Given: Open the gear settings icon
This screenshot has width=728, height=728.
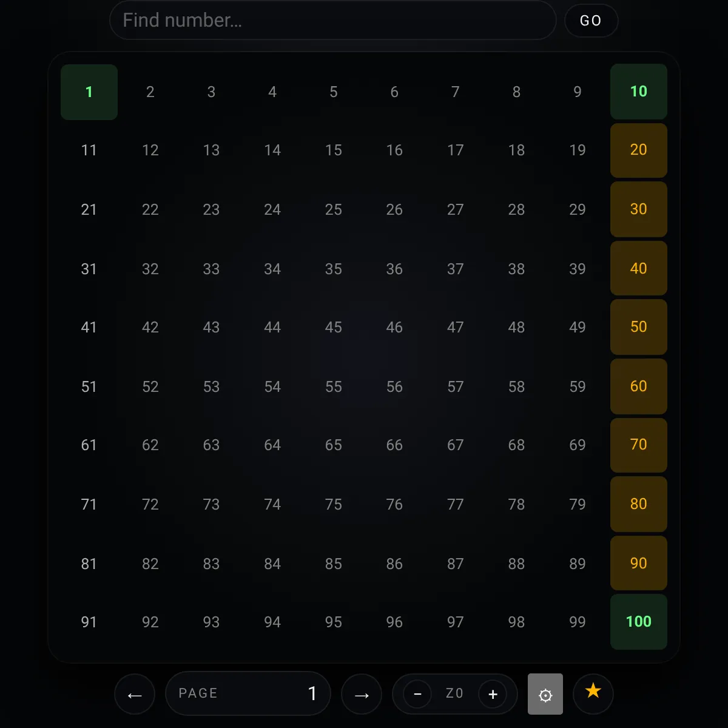Looking at the screenshot, I should [x=545, y=694].
